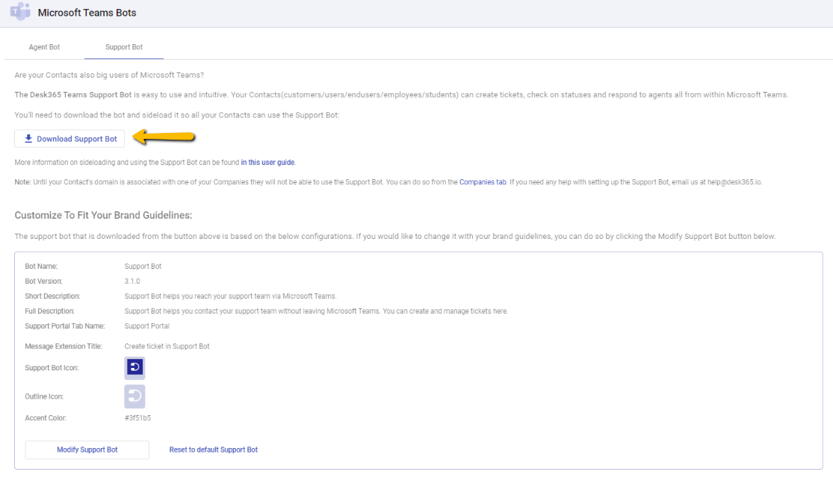Image resolution: width=833 pixels, height=504 pixels.
Task: Select the Support Bot tab
Action: (124, 47)
